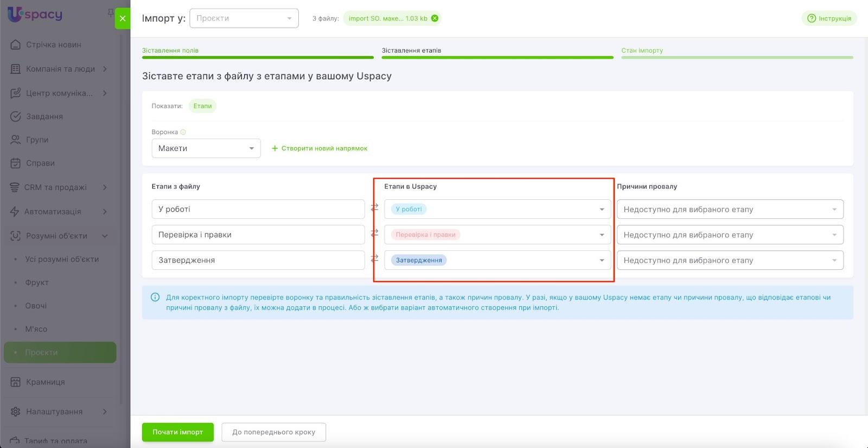Close the import panel with green X
868x448 pixels.
123,18
